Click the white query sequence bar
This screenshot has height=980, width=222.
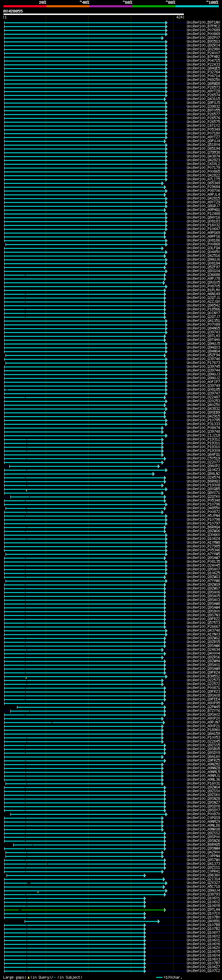tap(93, 14)
